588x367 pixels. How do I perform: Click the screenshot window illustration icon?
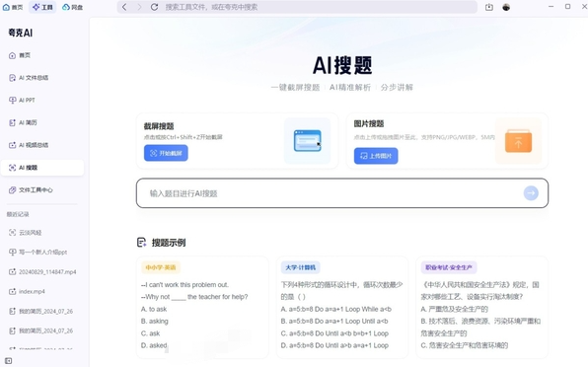tap(308, 140)
